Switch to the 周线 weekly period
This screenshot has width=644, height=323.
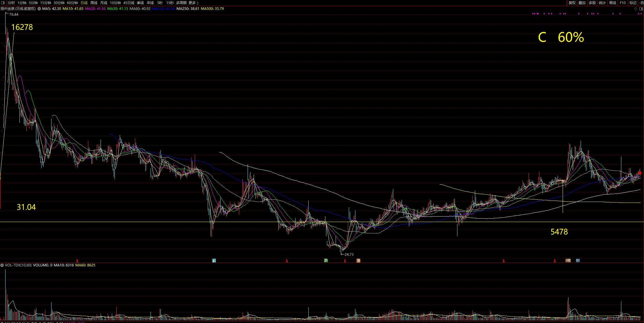tap(94, 3)
